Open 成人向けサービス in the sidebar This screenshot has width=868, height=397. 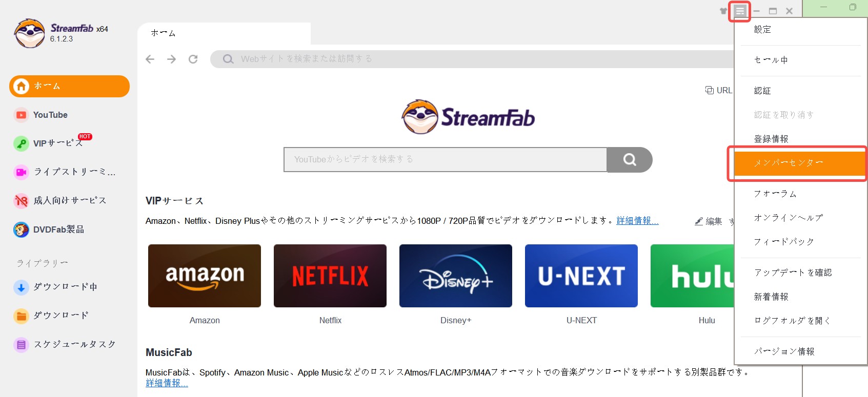coord(60,200)
